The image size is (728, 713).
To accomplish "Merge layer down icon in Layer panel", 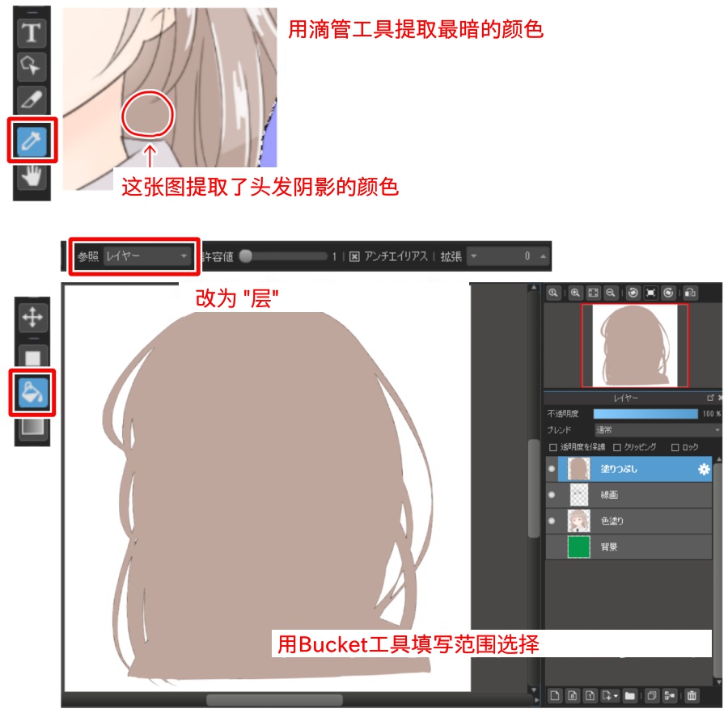I will tap(670, 695).
